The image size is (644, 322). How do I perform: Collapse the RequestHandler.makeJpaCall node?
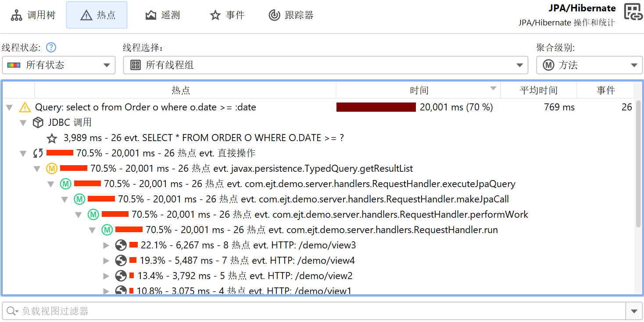(65, 200)
